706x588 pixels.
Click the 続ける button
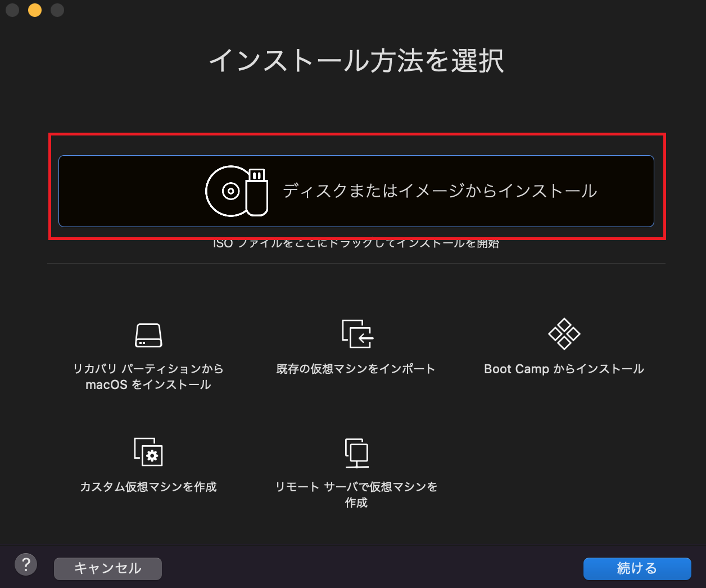tap(637, 568)
